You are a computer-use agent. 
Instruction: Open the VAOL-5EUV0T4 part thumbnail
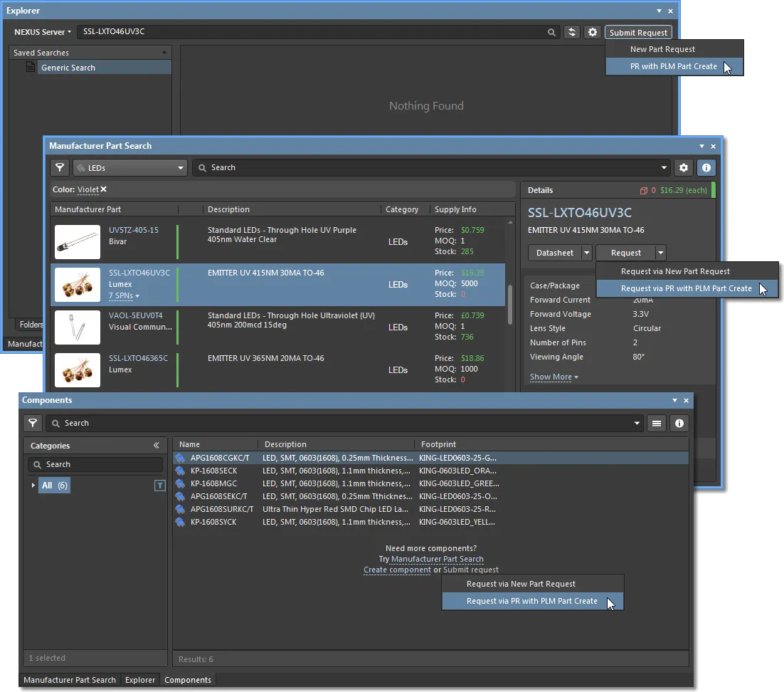point(78,327)
